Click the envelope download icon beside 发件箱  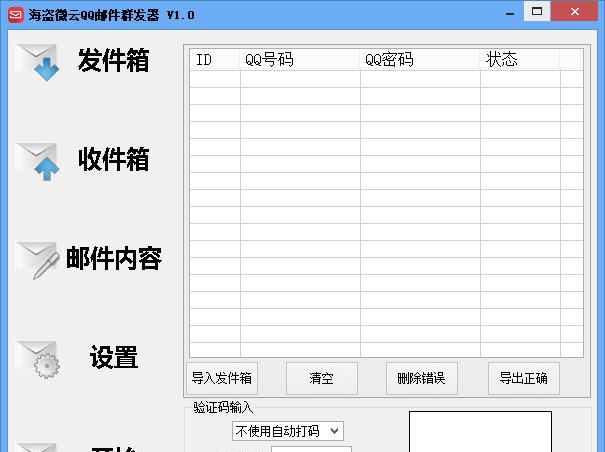38,62
